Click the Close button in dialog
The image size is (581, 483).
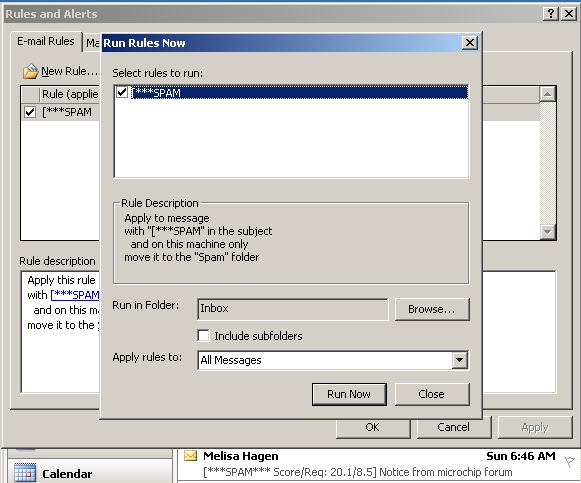coord(432,394)
